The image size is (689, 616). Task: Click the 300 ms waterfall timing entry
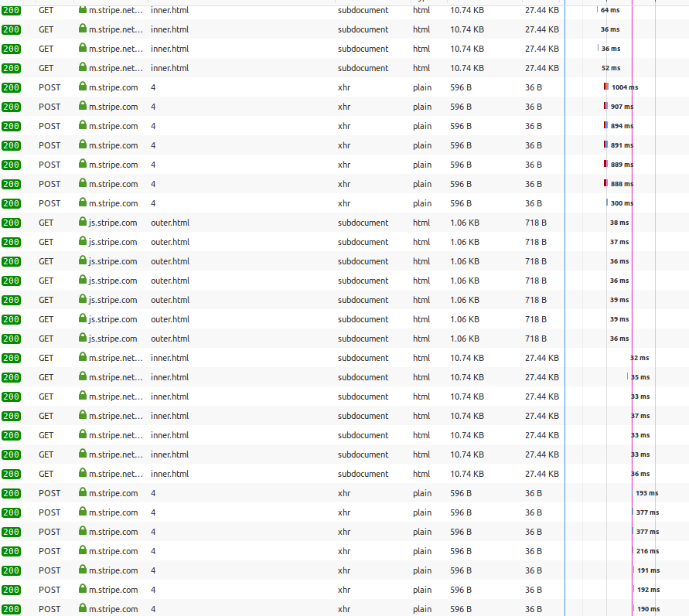[619, 202]
